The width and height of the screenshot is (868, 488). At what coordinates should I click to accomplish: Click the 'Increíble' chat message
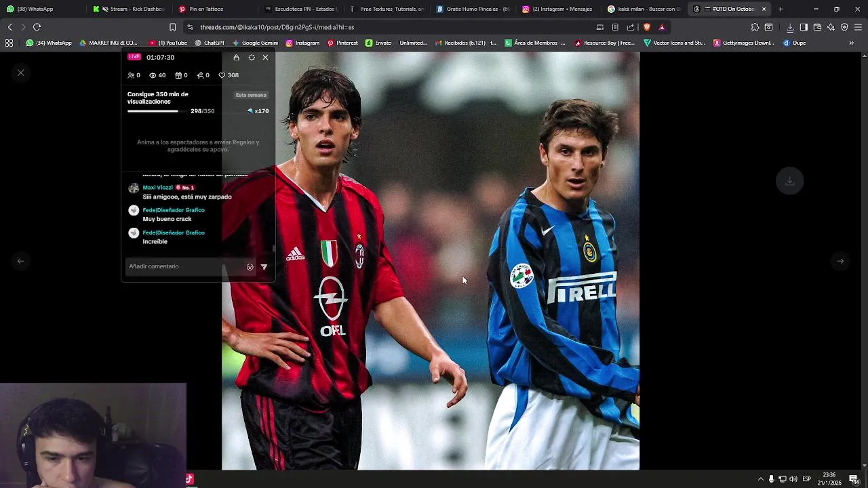coord(155,241)
